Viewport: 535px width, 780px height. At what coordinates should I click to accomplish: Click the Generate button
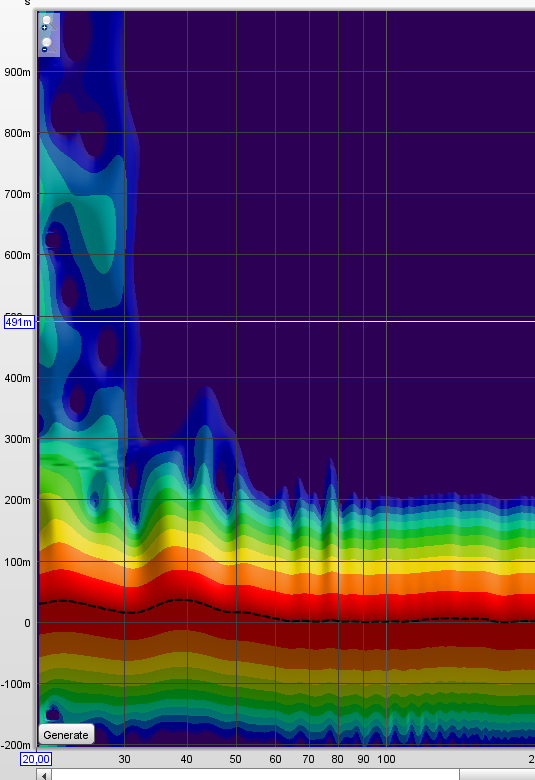click(66, 735)
